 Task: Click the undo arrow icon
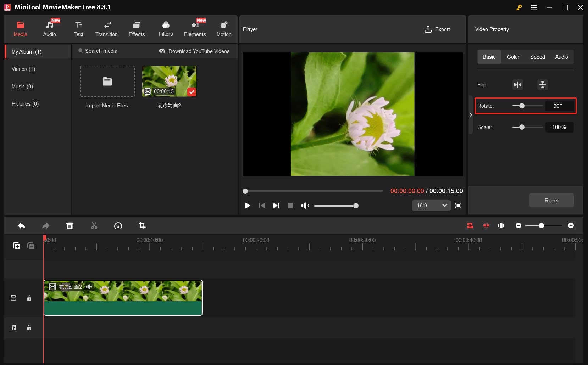coord(22,226)
